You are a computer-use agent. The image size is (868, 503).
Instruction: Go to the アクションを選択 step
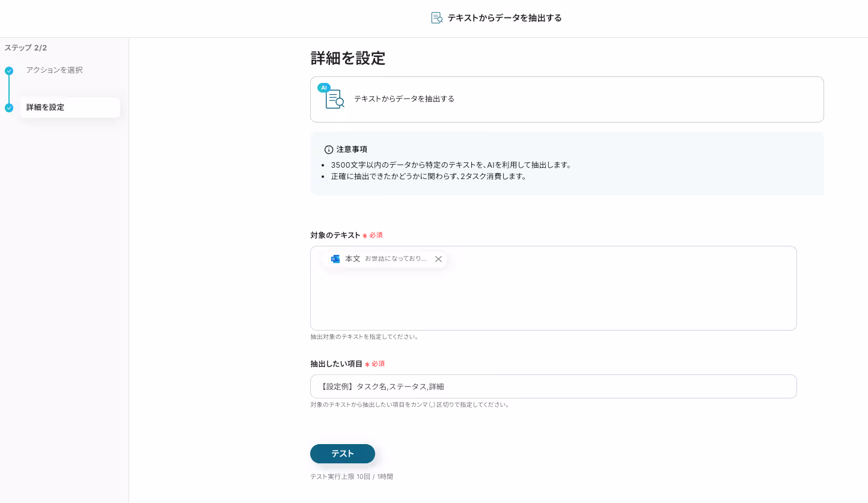pos(55,70)
